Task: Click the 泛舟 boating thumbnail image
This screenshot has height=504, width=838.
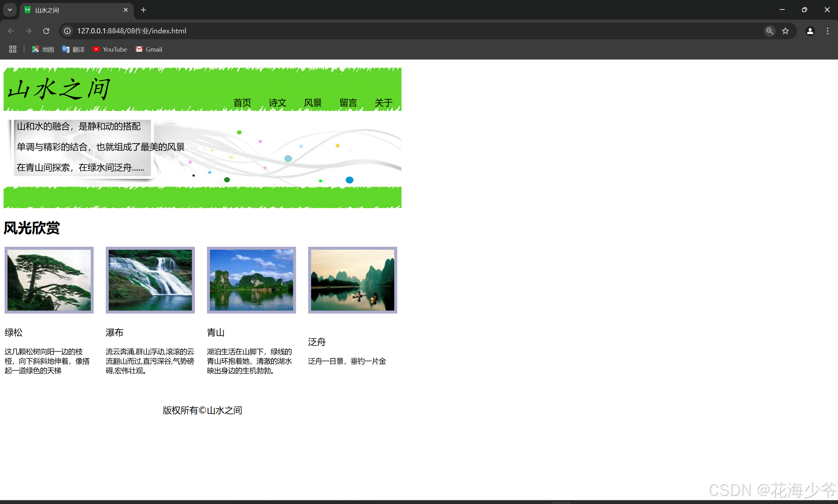Action: [352, 280]
